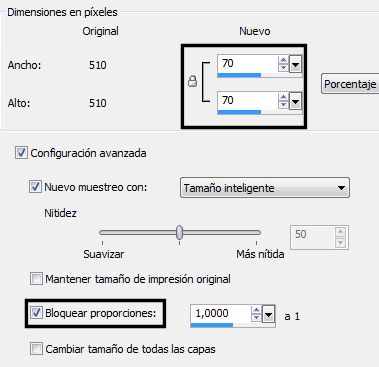Decrease Ancho value with down arrow
This screenshot has width=379, height=367.
tap(283, 68)
